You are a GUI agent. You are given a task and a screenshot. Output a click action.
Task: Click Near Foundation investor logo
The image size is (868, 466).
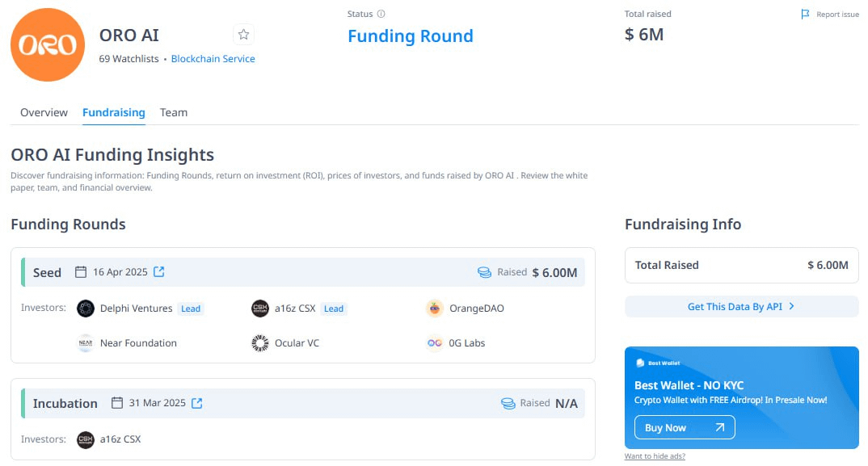[x=86, y=343]
